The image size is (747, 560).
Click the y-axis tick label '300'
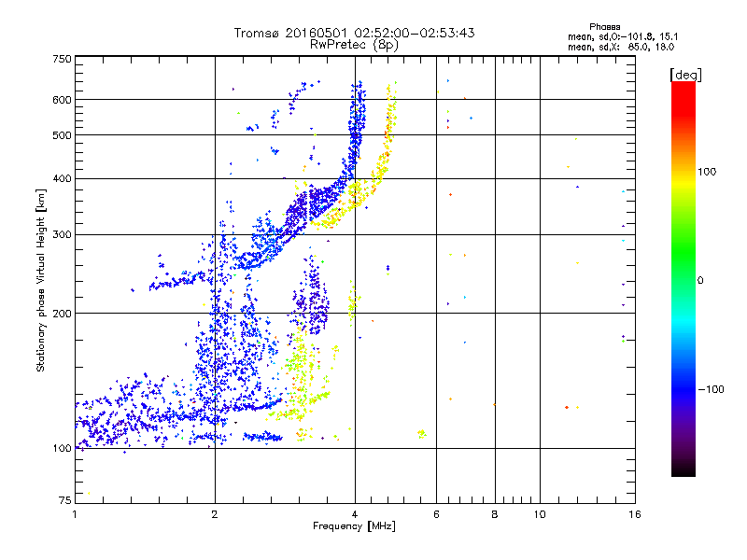62,234
